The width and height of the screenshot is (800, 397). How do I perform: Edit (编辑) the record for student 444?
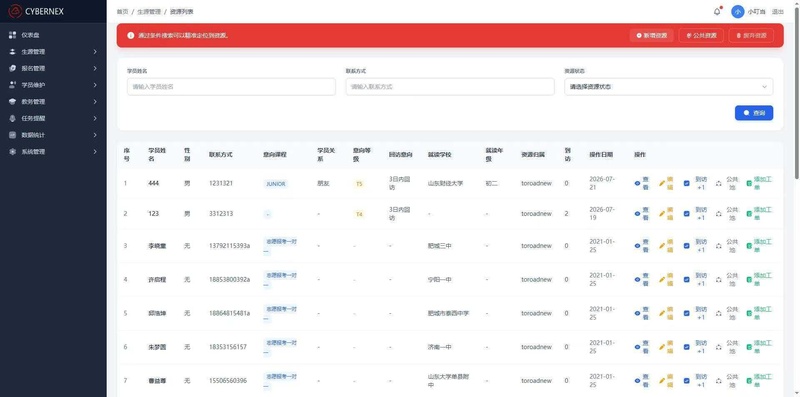click(666, 183)
